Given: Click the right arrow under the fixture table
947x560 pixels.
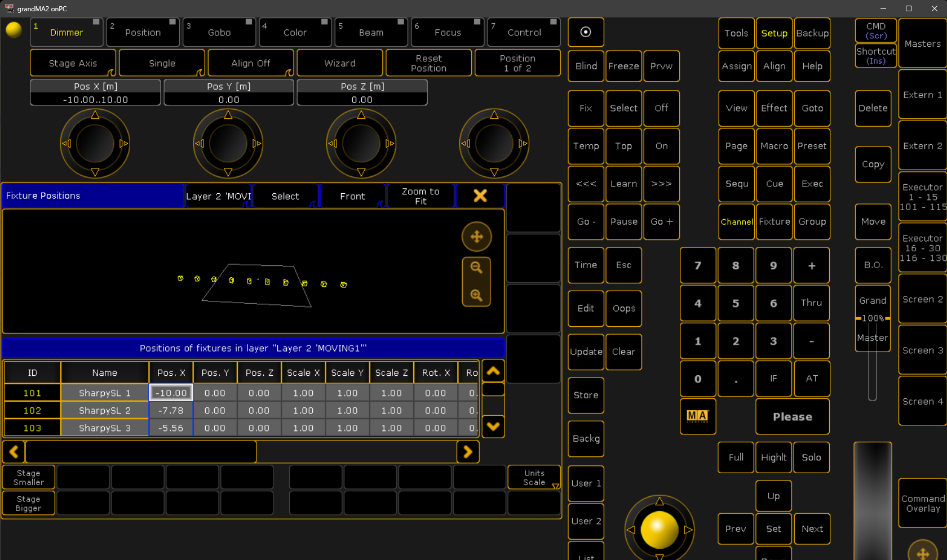Looking at the screenshot, I should pos(468,452).
